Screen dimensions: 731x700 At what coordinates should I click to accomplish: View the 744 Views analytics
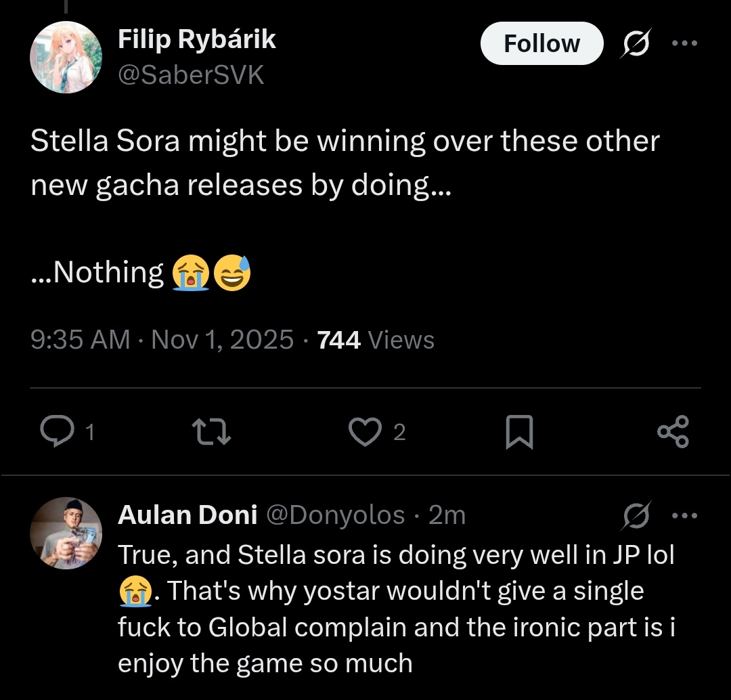[376, 339]
